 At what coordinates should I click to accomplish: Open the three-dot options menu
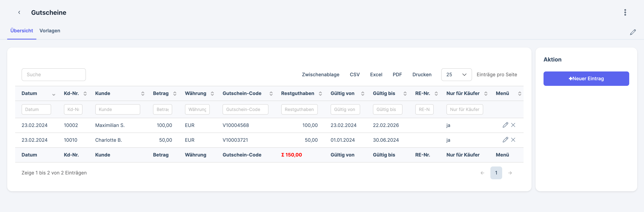coord(625,13)
